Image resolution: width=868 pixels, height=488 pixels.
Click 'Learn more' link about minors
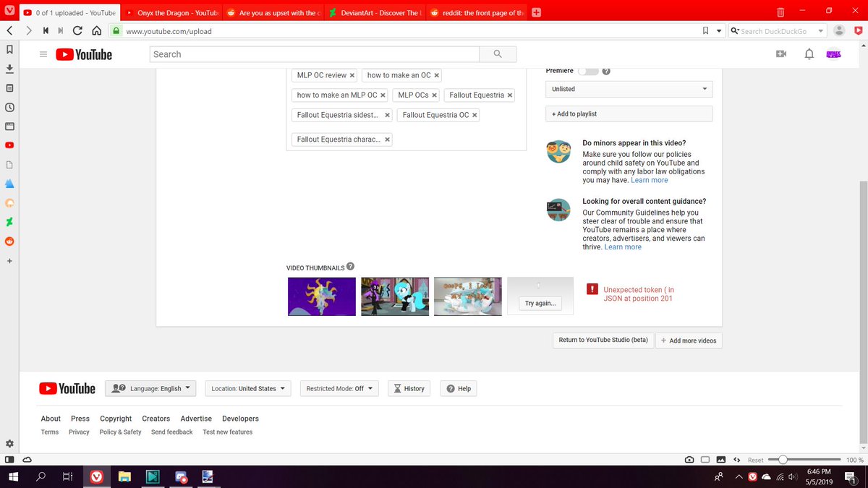coord(650,180)
